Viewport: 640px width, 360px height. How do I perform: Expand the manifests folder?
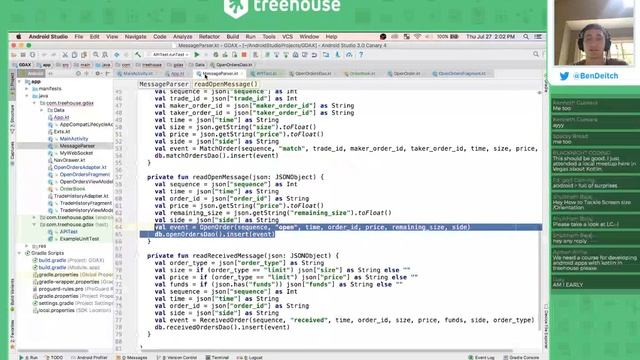click(27, 89)
